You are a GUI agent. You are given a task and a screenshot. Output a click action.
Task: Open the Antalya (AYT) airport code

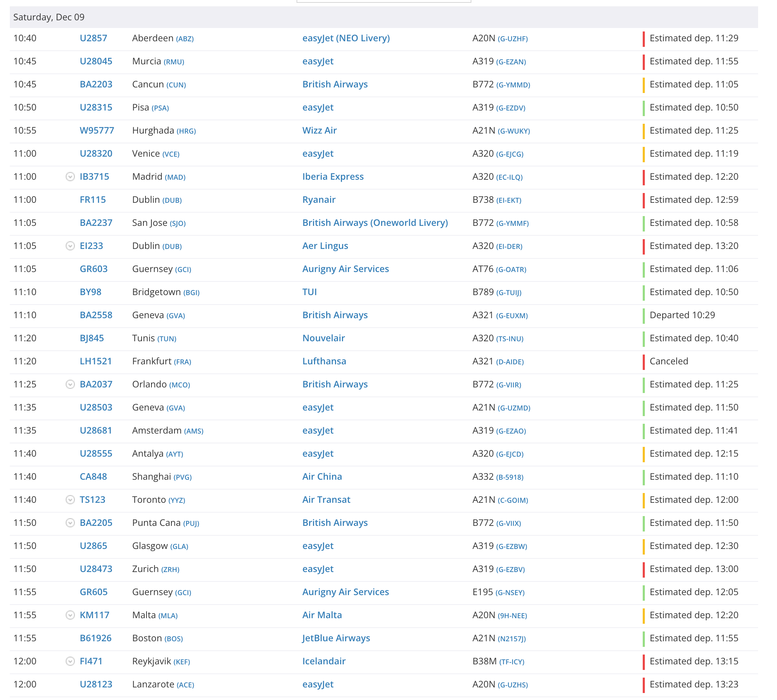tap(174, 454)
